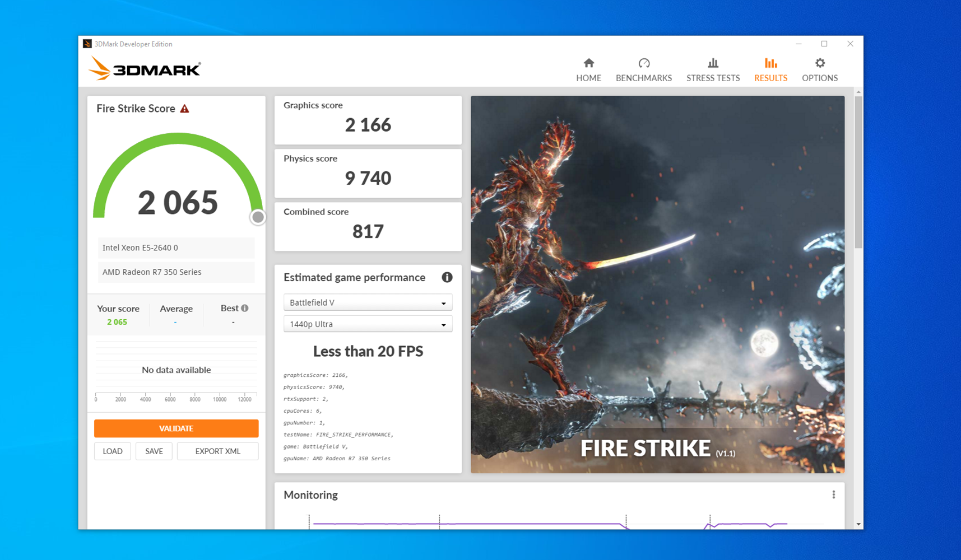Click the Benchmarks gauge icon
Screen dimensions: 961x560
644,63
